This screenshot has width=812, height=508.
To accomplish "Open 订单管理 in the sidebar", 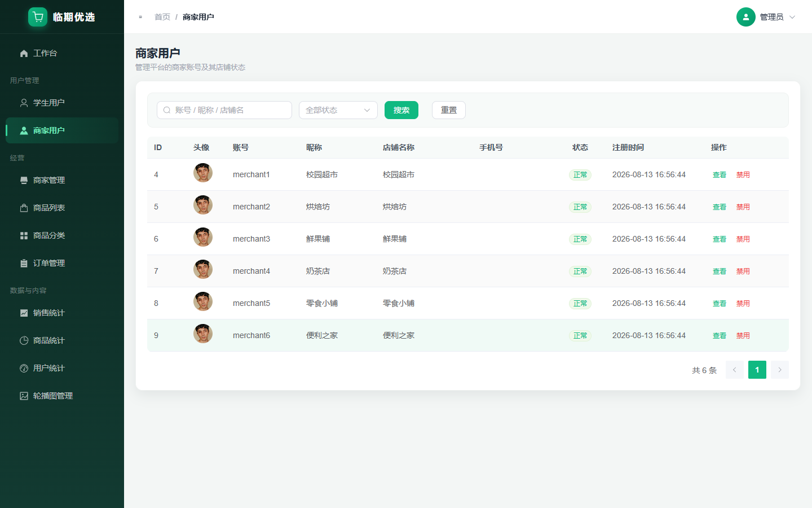I will pyautogui.click(x=62, y=263).
